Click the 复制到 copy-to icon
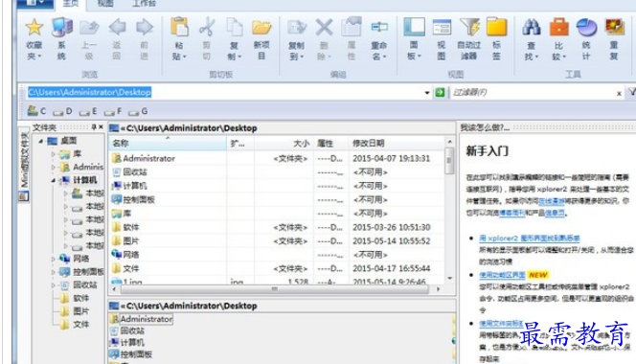This screenshot has width=636, height=364. click(297, 28)
